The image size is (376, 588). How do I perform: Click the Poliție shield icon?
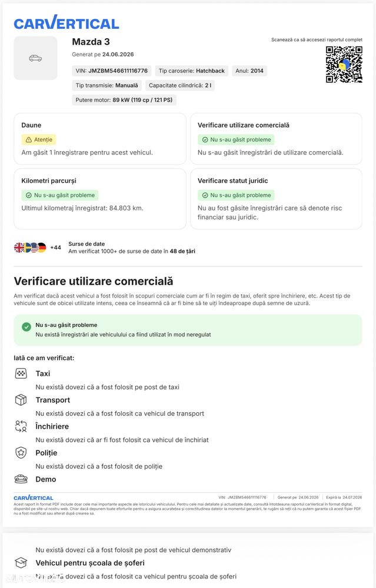pyautogui.click(x=21, y=453)
